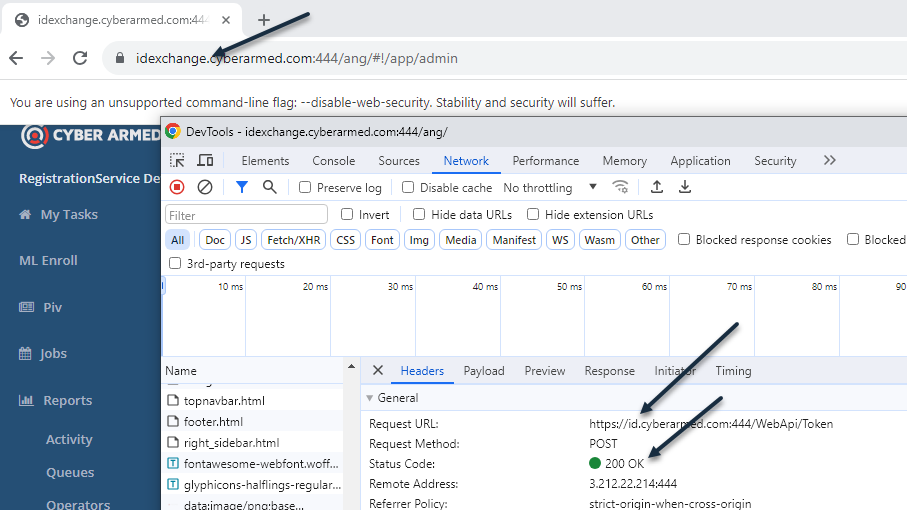
Task: Open the Preview tab
Action: [x=544, y=371]
